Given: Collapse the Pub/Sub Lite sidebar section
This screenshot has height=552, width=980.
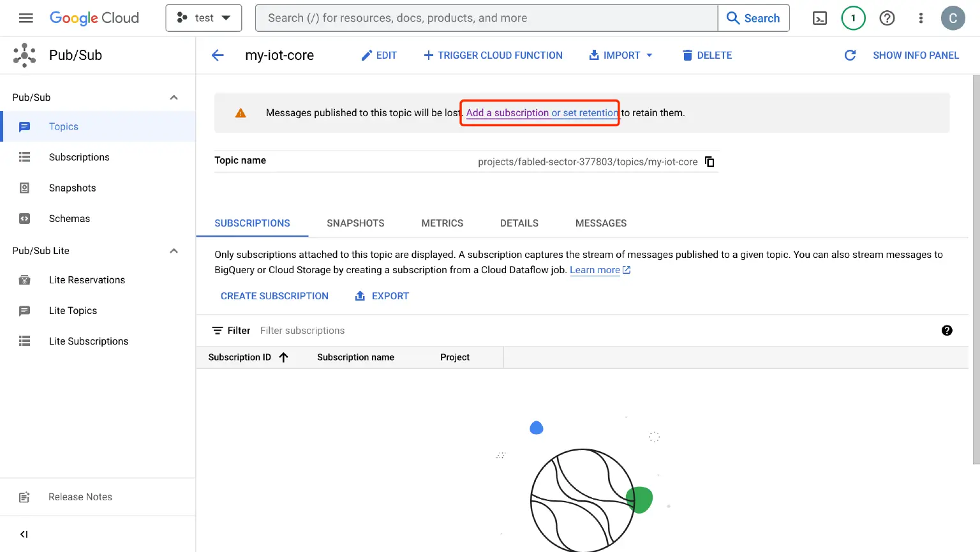Looking at the screenshot, I should pyautogui.click(x=174, y=251).
